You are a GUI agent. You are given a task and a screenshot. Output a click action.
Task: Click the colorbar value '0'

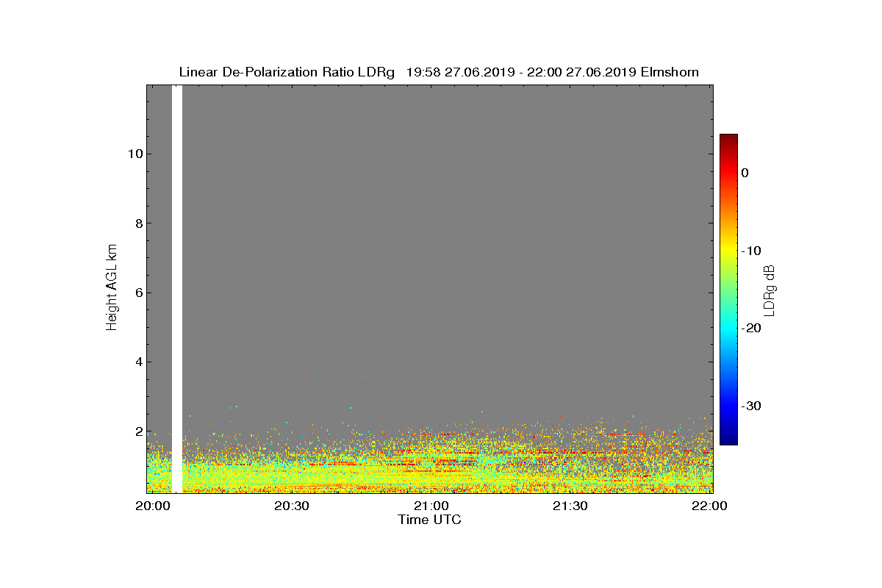[745, 173]
